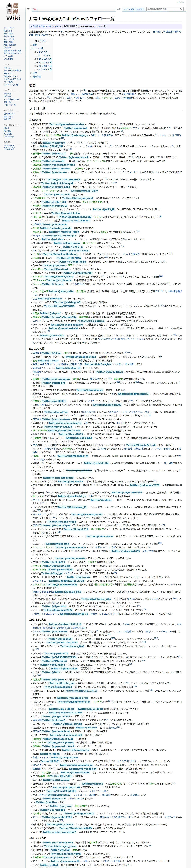Open Twitter:@Umaya_Daily link
The height and width of the screenshot is (868, 191).
(x=84, y=191)
